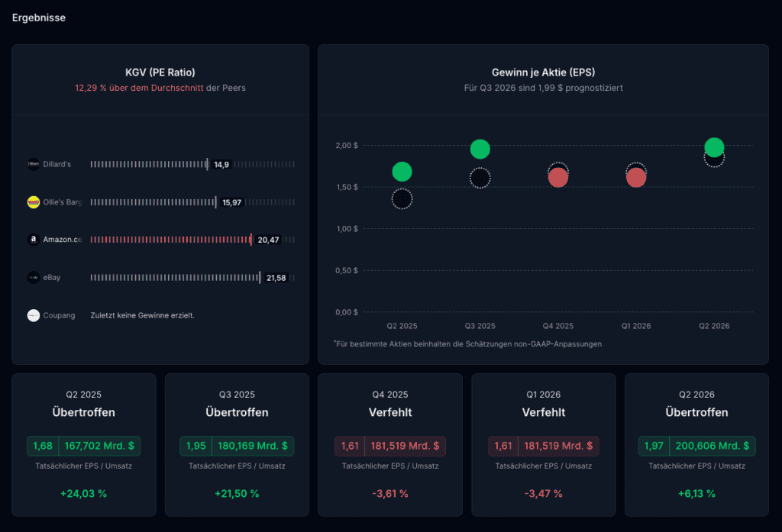Open the Q2 2025 Übertroffen result card
The height and width of the screenshot is (532, 782).
84,445
